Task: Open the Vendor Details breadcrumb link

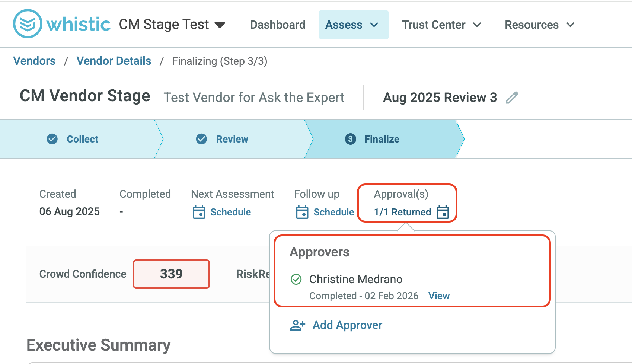Action: coord(114,61)
